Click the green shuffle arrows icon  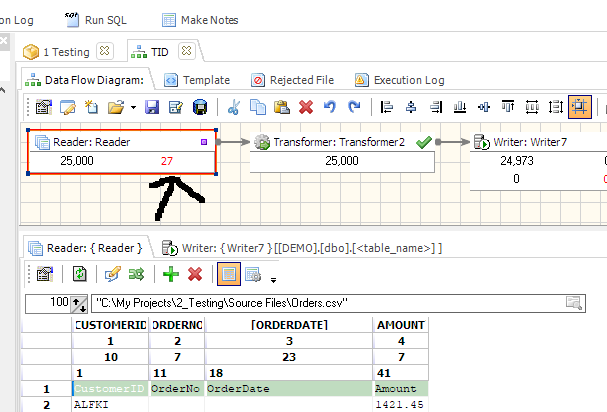(136, 274)
